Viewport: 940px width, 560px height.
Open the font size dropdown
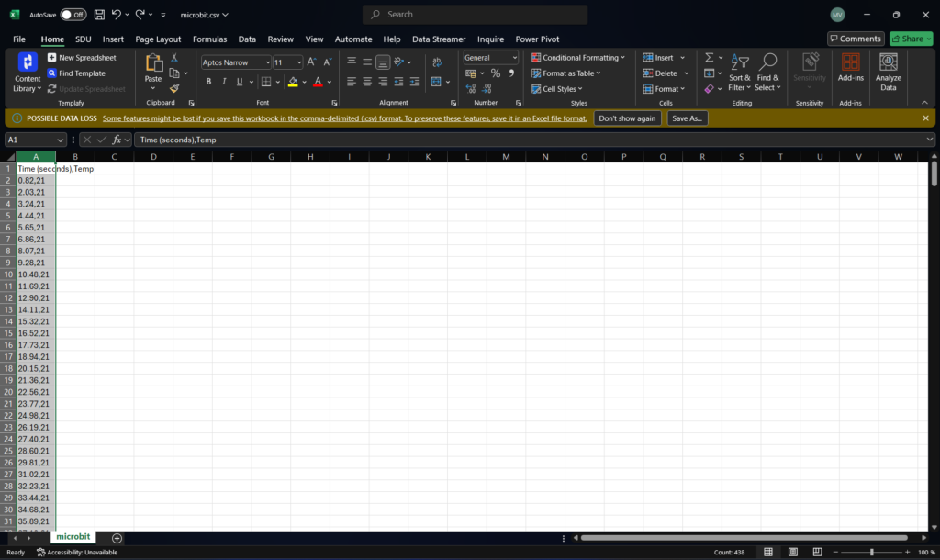299,62
